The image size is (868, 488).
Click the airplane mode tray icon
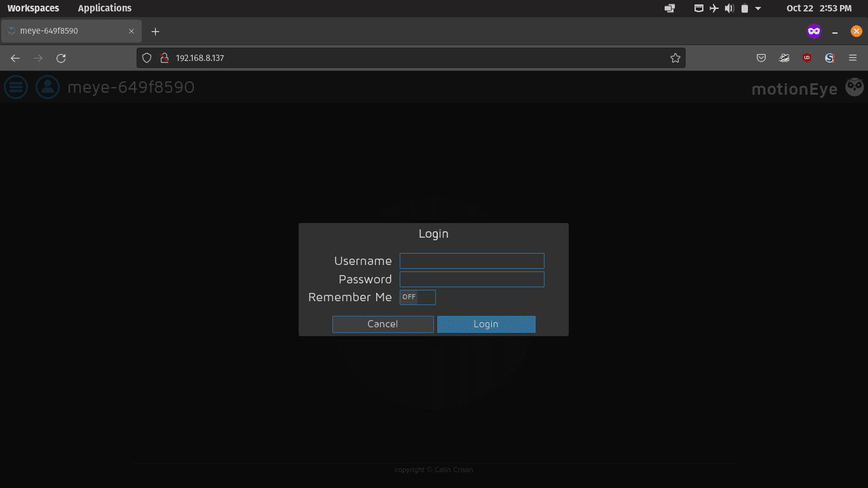tap(714, 8)
